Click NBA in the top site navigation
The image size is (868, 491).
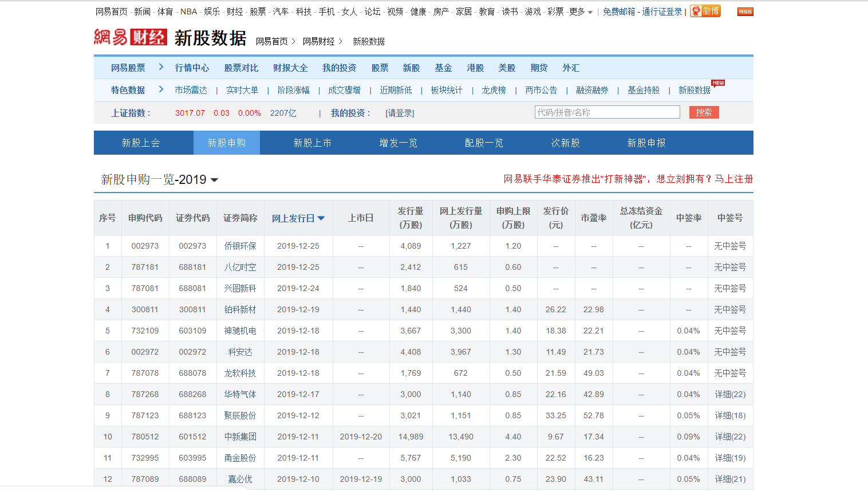coord(189,11)
